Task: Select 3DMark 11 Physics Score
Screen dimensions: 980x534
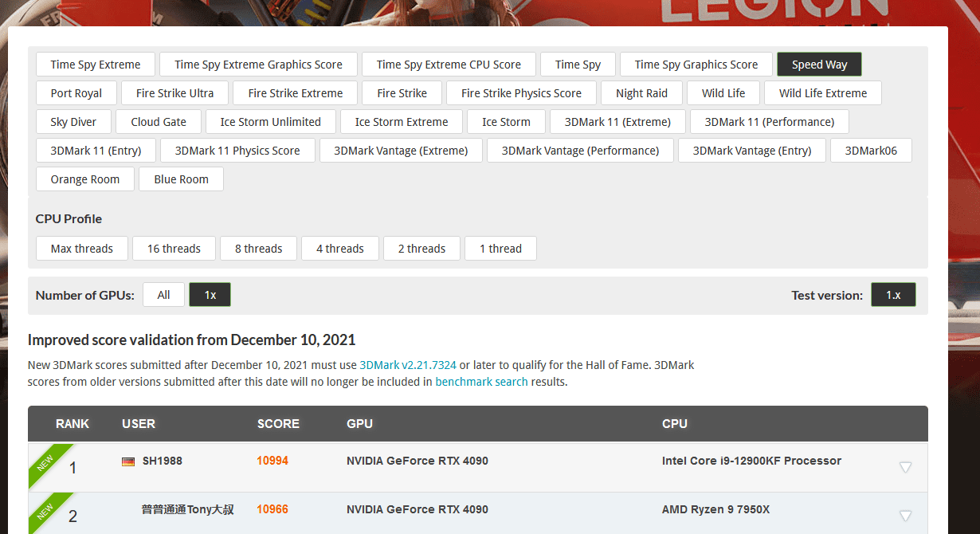Action: click(237, 151)
